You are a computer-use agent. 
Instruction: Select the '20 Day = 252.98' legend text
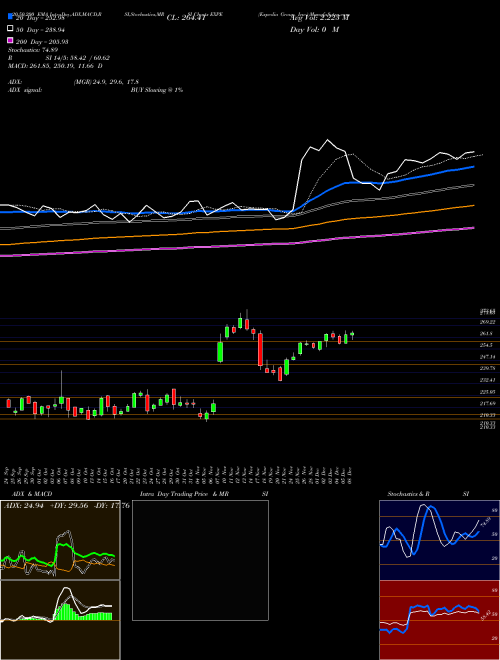40,18
